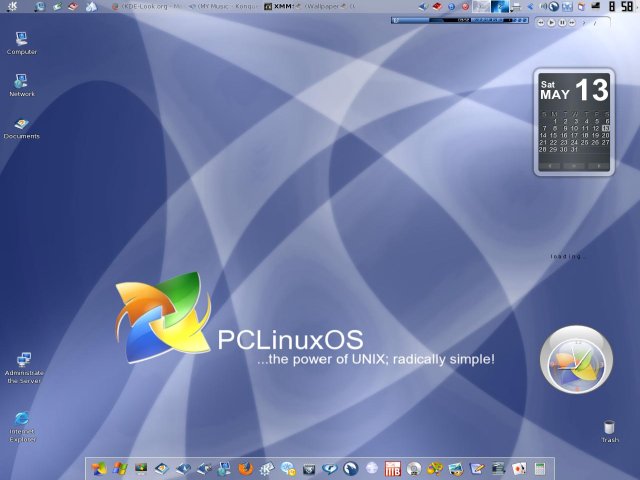640x480 pixels.
Task: Switch to KDE-Look.org taskbar window
Action: click(x=148, y=6)
